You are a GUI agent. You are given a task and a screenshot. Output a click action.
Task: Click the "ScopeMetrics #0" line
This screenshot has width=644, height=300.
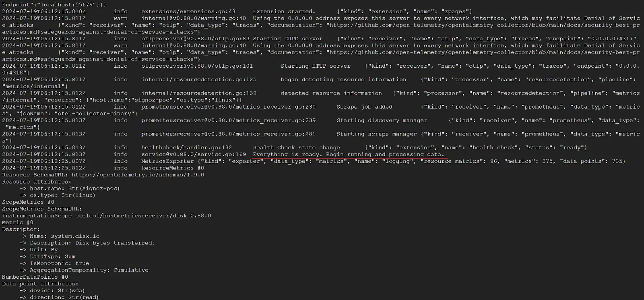(x=28, y=202)
